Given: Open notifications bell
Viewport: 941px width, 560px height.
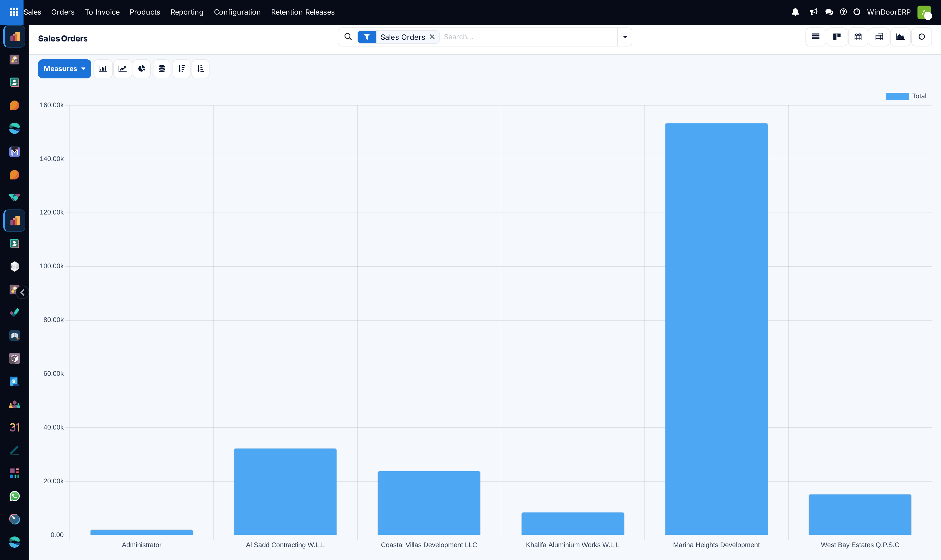Looking at the screenshot, I should (795, 12).
